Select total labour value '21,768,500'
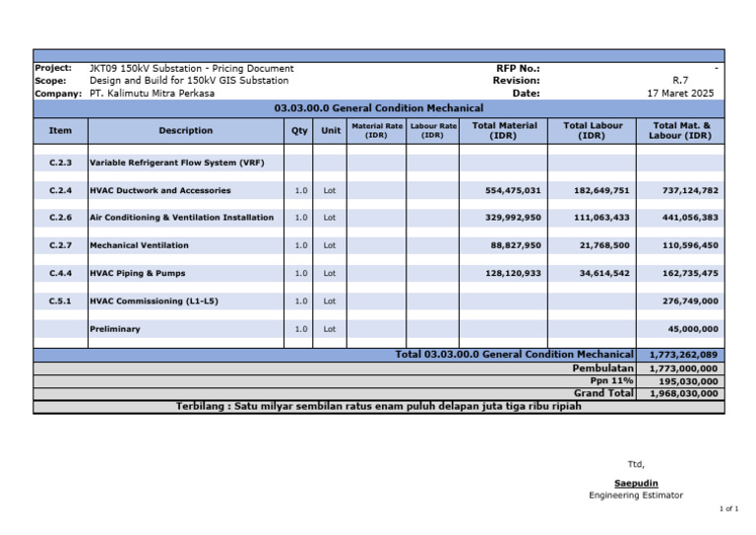Image resolution: width=756 pixels, height=535 pixels. click(x=604, y=245)
